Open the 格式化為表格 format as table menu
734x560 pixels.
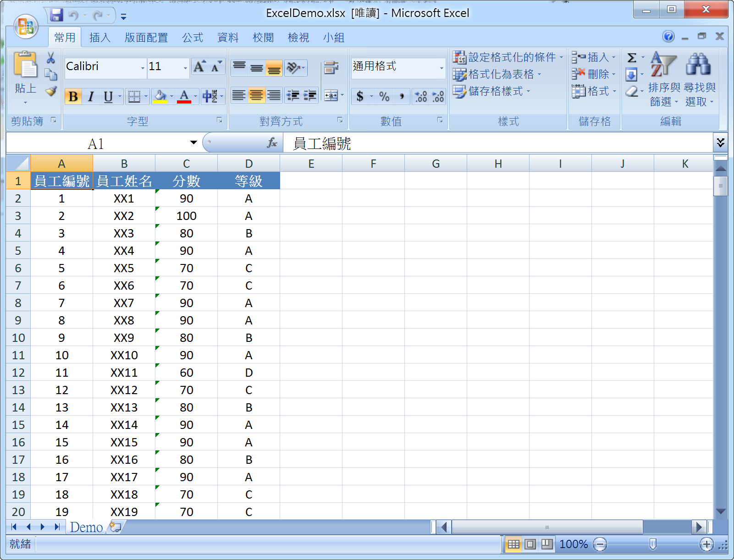(x=497, y=74)
